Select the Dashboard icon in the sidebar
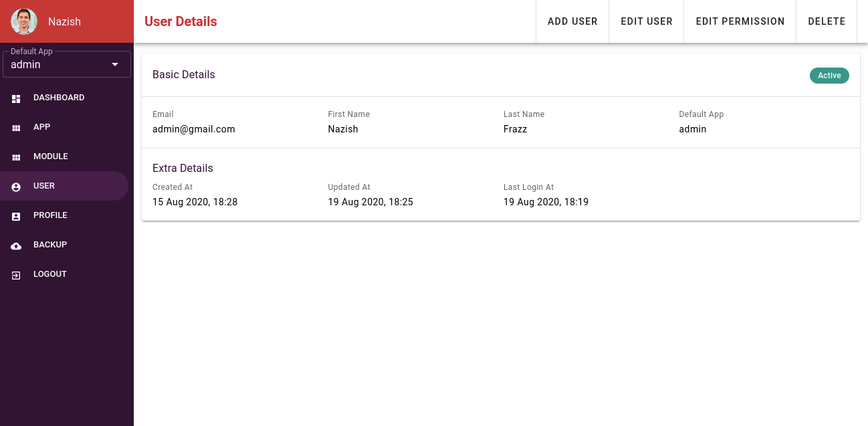The image size is (868, 426). (15, 98)
